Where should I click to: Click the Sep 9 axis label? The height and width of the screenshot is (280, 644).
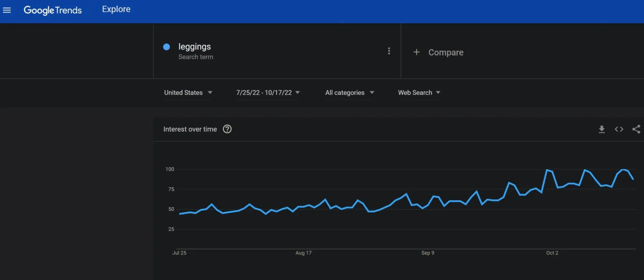[428, 253]
